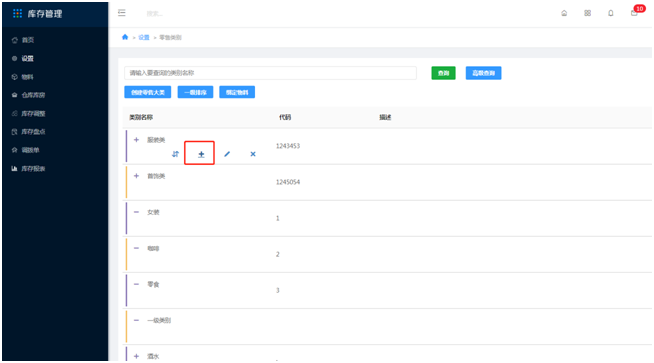
Task: Click the code cell 1243453
Action: [288, 146]
